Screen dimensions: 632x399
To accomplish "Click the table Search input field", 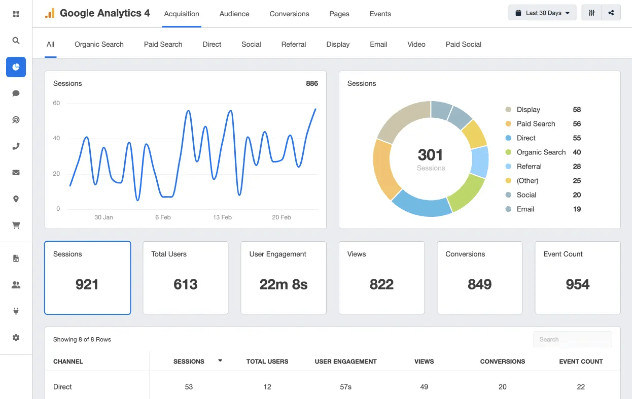I will coord(572,339).
